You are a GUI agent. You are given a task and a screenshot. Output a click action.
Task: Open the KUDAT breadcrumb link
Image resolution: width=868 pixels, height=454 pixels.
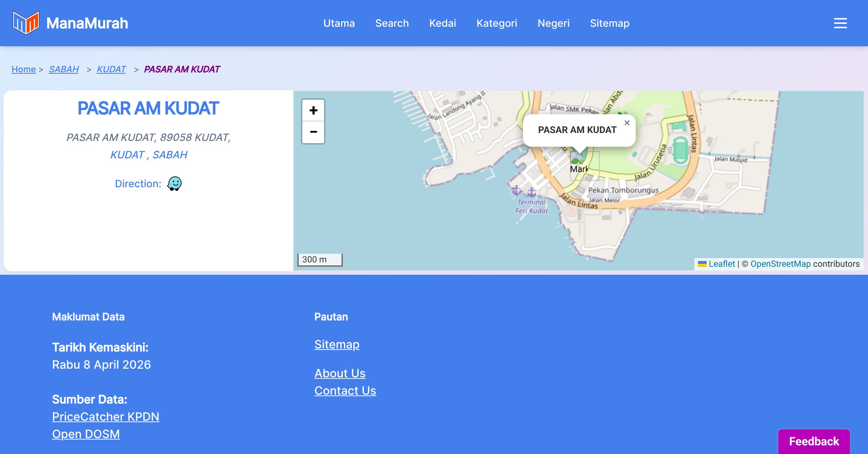point(111,69)
